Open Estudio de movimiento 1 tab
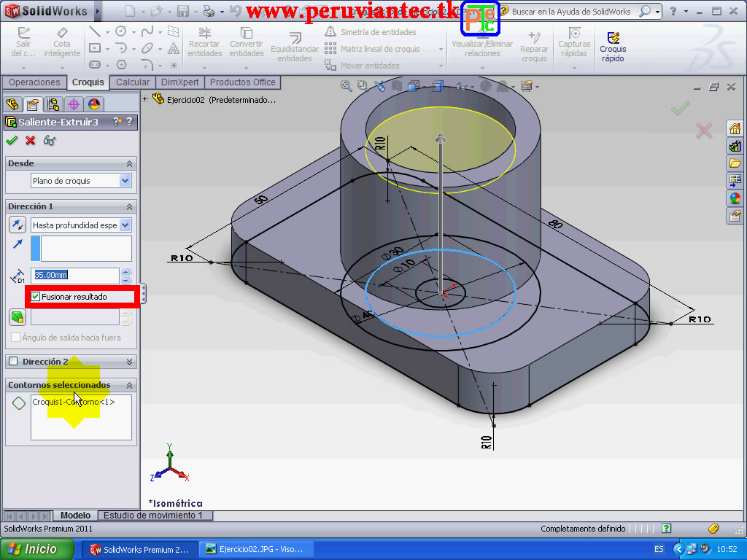 coord(153,516)
